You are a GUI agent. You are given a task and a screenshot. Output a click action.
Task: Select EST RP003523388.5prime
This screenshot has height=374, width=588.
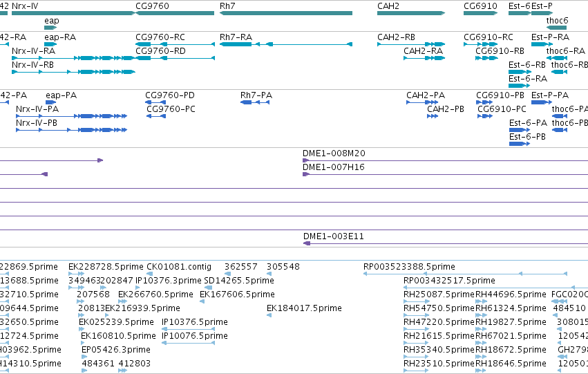point(465,274)
